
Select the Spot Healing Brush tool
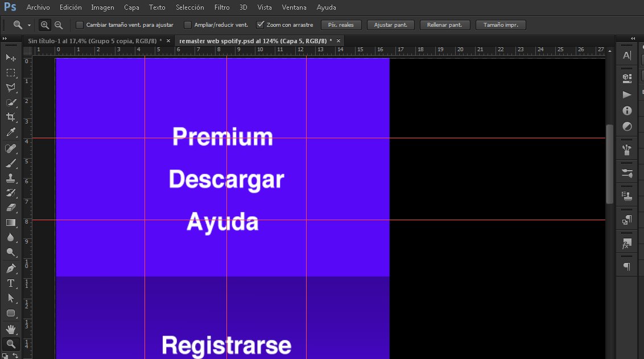point(11,148)
